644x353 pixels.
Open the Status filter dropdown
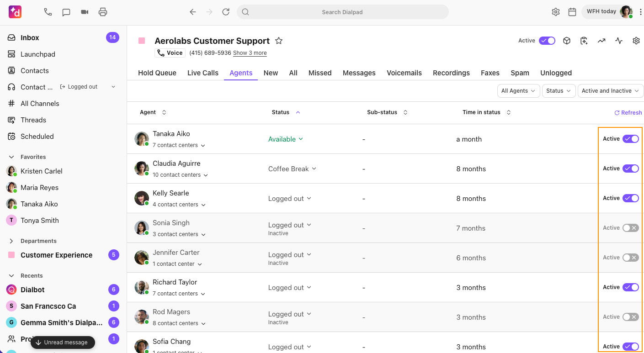click(x=559, y=91)
